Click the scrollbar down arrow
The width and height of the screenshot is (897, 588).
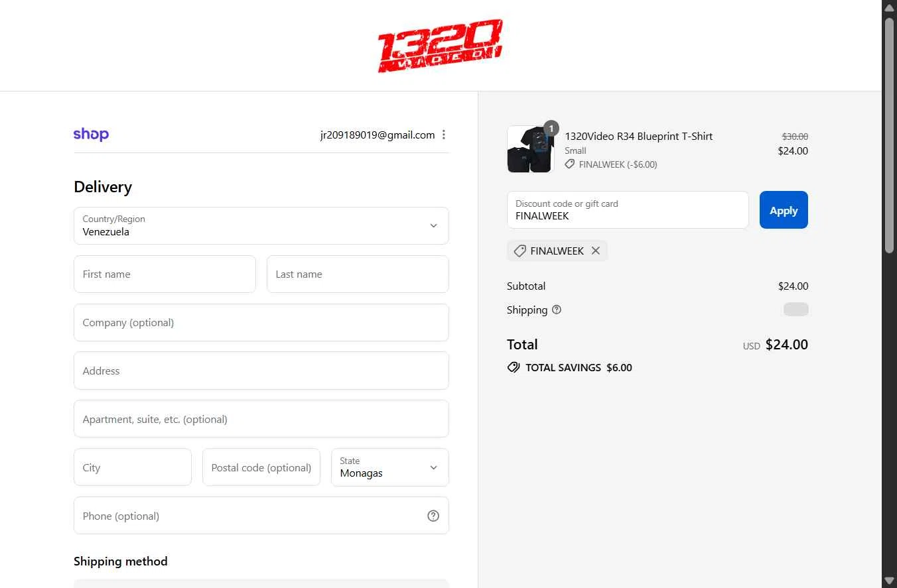tap(890, 581)
